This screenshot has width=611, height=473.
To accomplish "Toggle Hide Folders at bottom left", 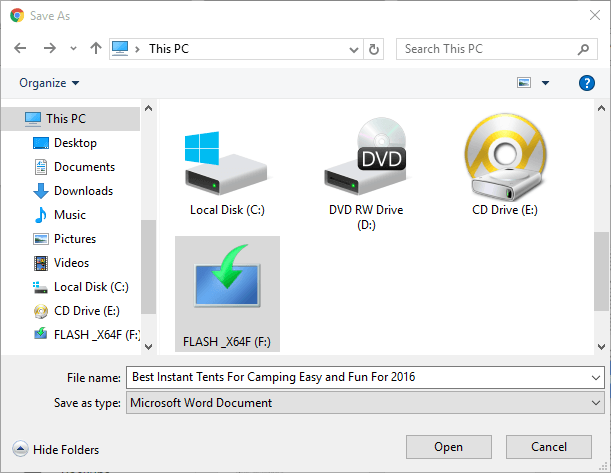I will click(56, 449).
